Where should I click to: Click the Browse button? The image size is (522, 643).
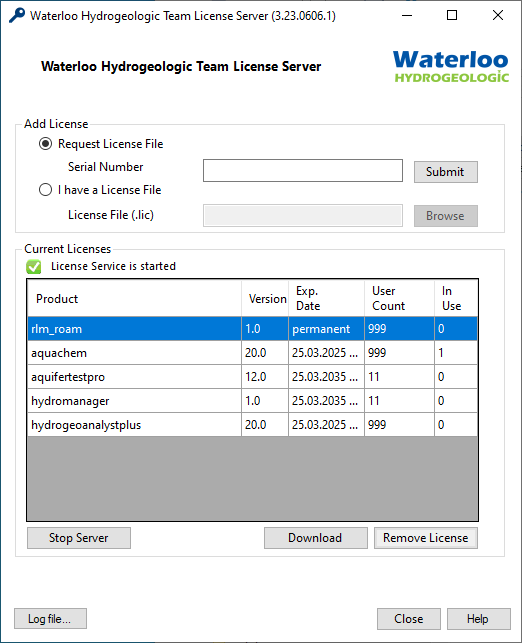[x=446, y=216]
